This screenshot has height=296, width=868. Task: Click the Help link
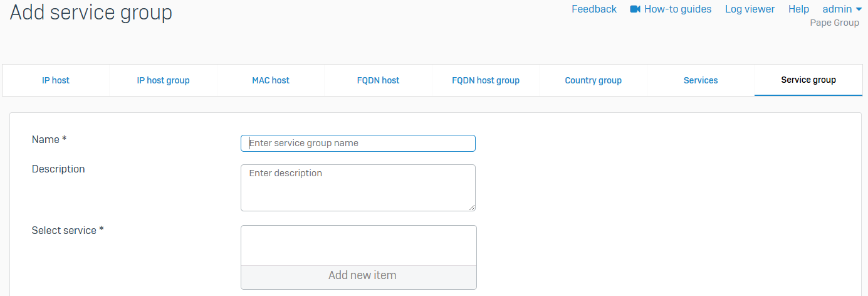point(798,9)
